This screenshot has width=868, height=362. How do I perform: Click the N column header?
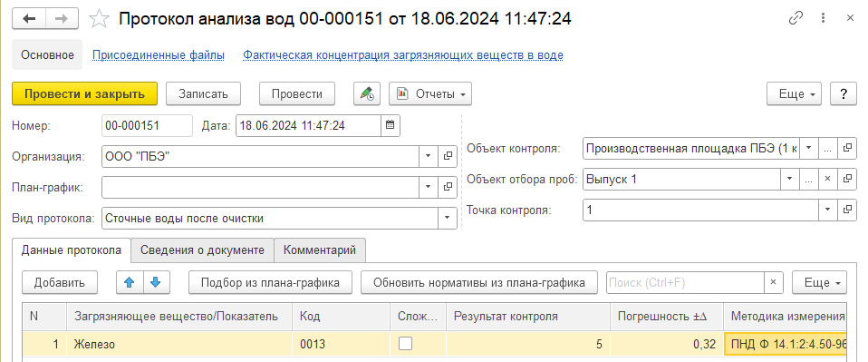pos(44,317)
